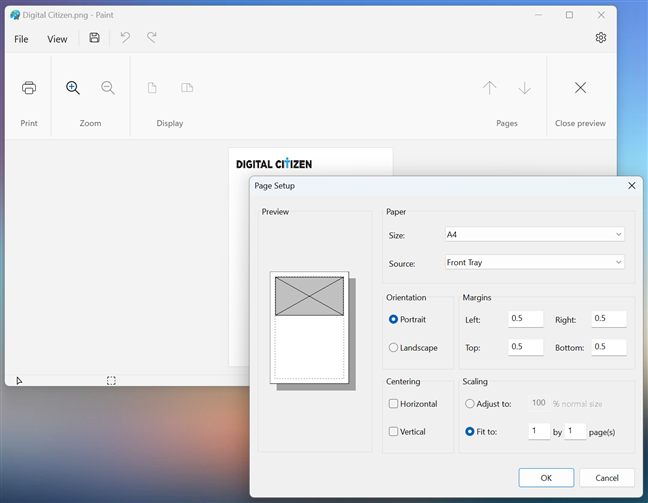Select the two page display icon
Screen dimensions: 648x503
(187, 88)
